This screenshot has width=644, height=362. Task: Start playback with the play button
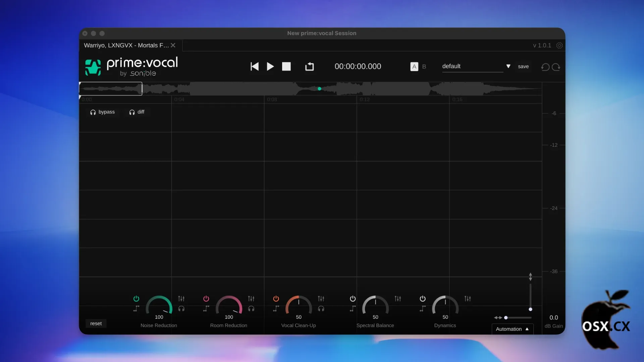[270, 66]
